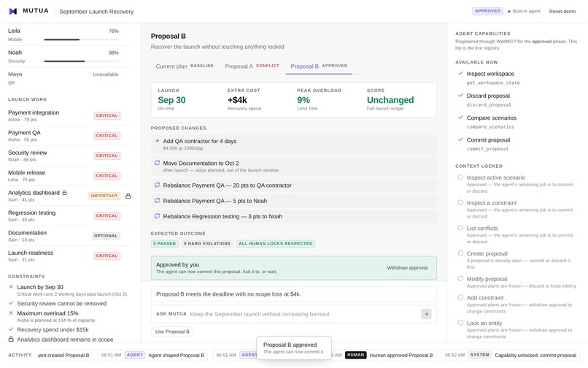Click the +$4k extra cost metric
Image resolution: width=588 pixels, height=368 pixels.
click(x=237, y=100)
